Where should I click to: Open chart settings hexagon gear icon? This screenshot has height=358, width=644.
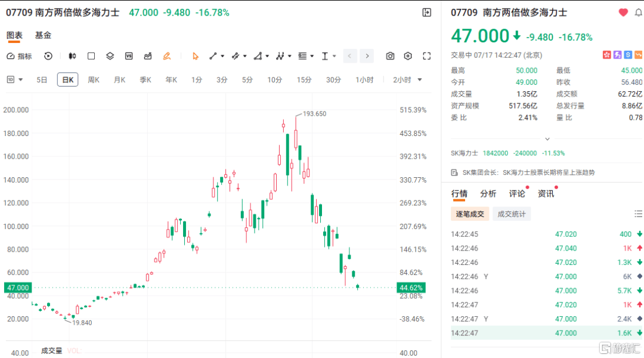pyautogui.click(x=408, y=56)
